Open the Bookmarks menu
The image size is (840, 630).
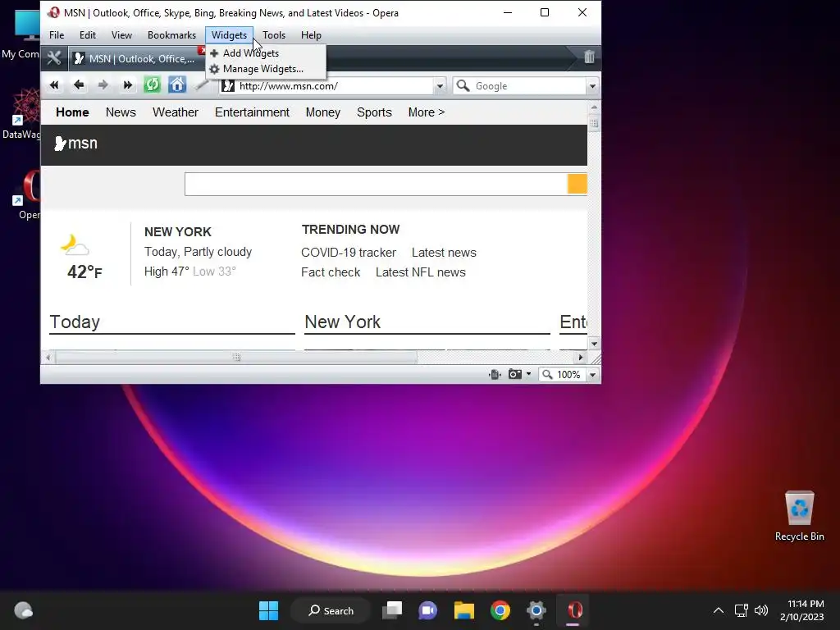point(171,34)
